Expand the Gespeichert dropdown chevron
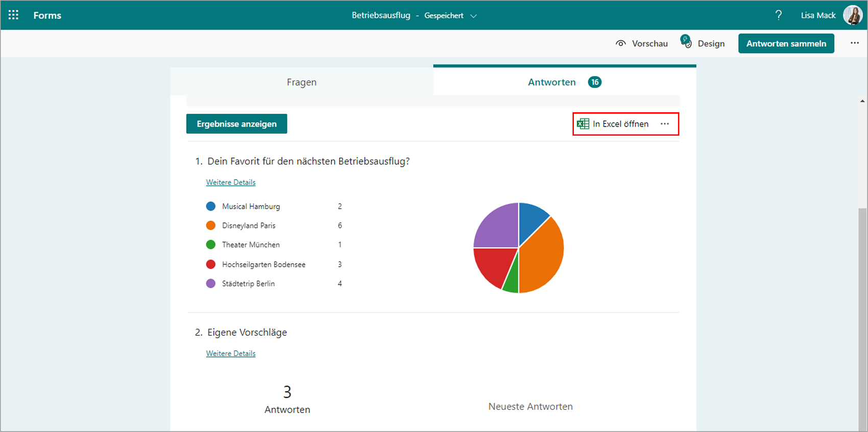This screenshot has width=868, height=432. point(473,16)
